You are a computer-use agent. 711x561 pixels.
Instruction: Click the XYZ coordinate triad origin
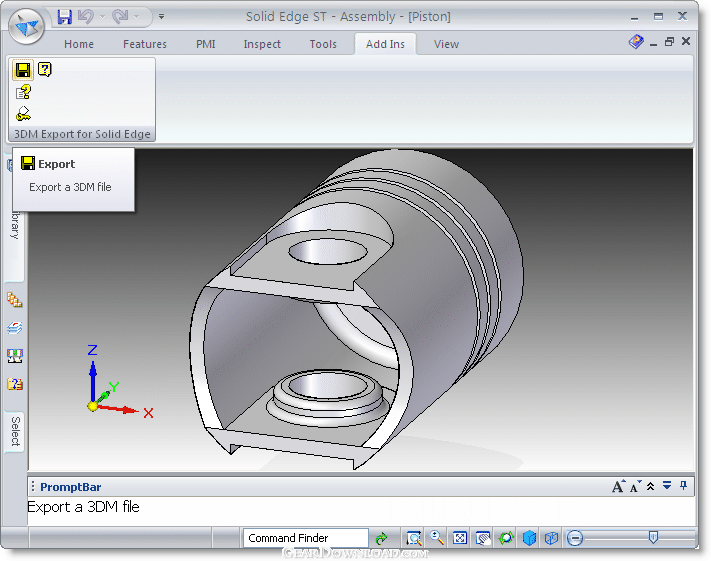pyautogui.click(x=93, y=406)
